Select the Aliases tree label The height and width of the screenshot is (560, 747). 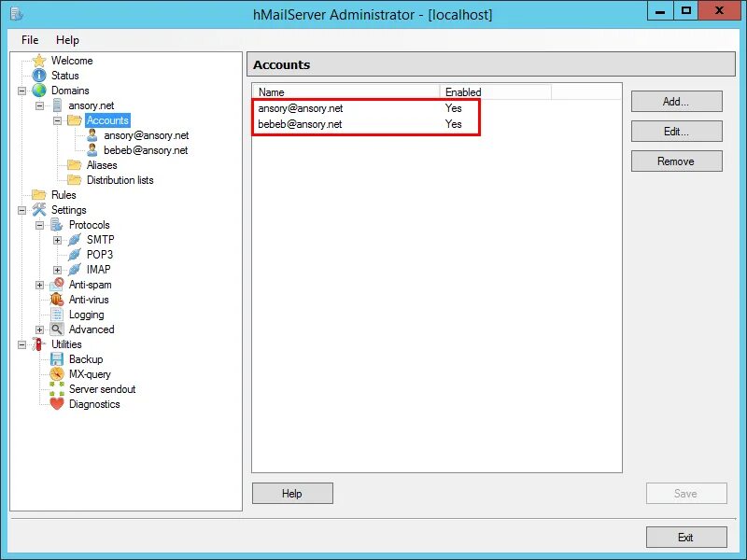102,165
